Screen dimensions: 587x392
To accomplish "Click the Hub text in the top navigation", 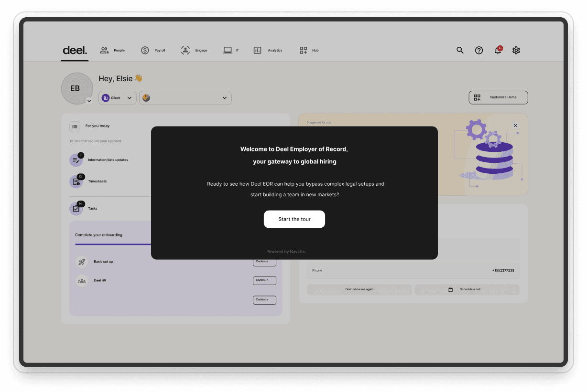I will click(x=315, y=50).
